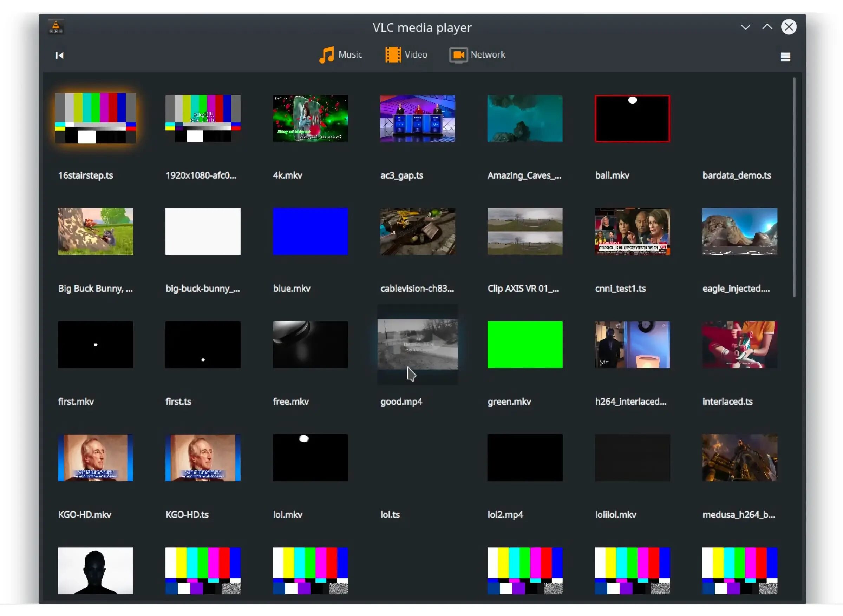Select the blue.mkv solid blue thumbnail

tap(310, 232)
